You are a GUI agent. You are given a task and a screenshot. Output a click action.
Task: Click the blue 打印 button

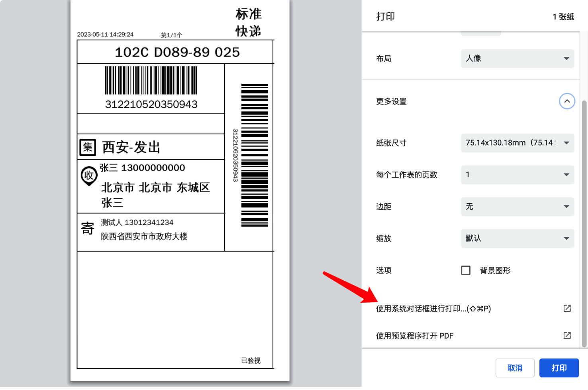559,368
